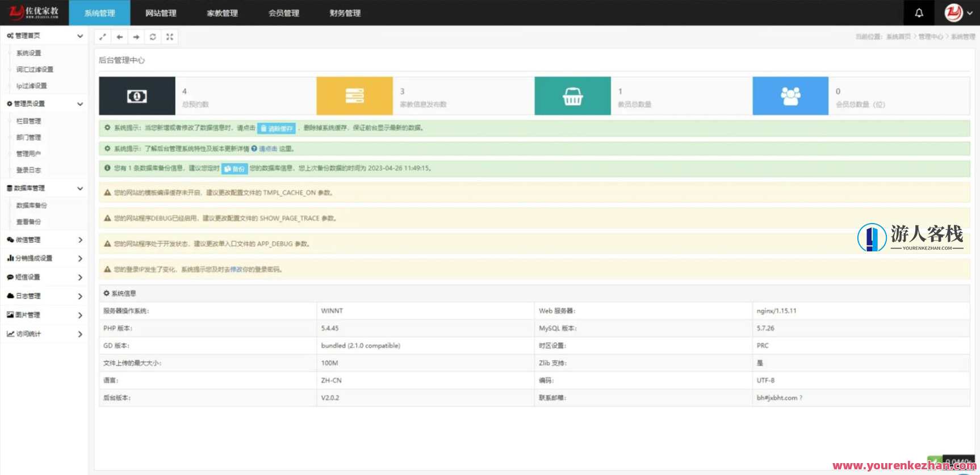Expand the 短信设置 sidebar group
980x475 pixels.
pos(80,278)
